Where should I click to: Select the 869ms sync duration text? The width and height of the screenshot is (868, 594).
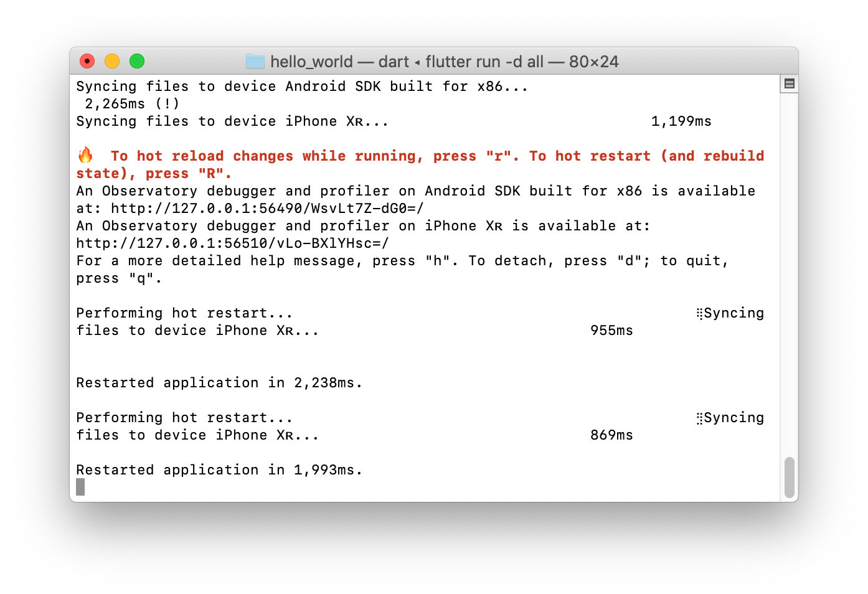click(x=611, y=435)
